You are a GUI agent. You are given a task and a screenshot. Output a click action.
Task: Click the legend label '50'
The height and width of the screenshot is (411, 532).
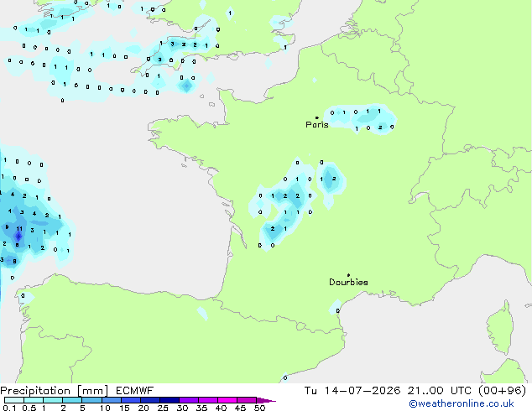pos(259,408)
